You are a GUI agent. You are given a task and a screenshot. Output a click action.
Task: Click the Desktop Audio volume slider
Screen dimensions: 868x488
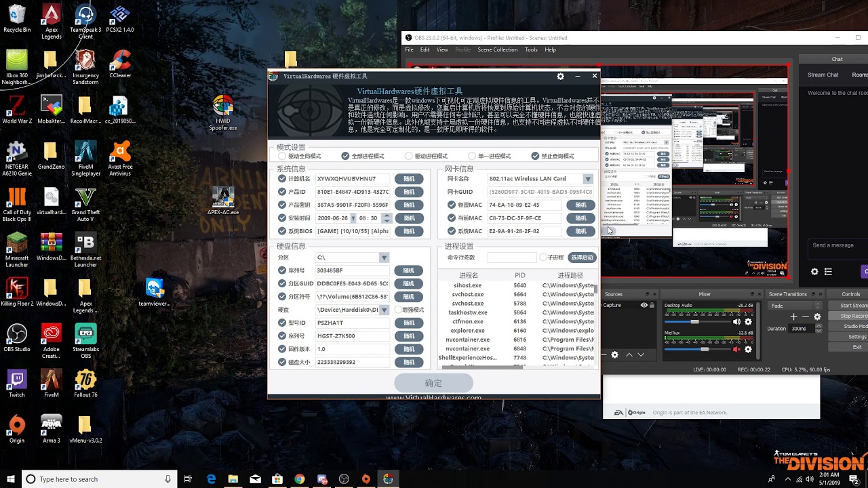point(696,322)
